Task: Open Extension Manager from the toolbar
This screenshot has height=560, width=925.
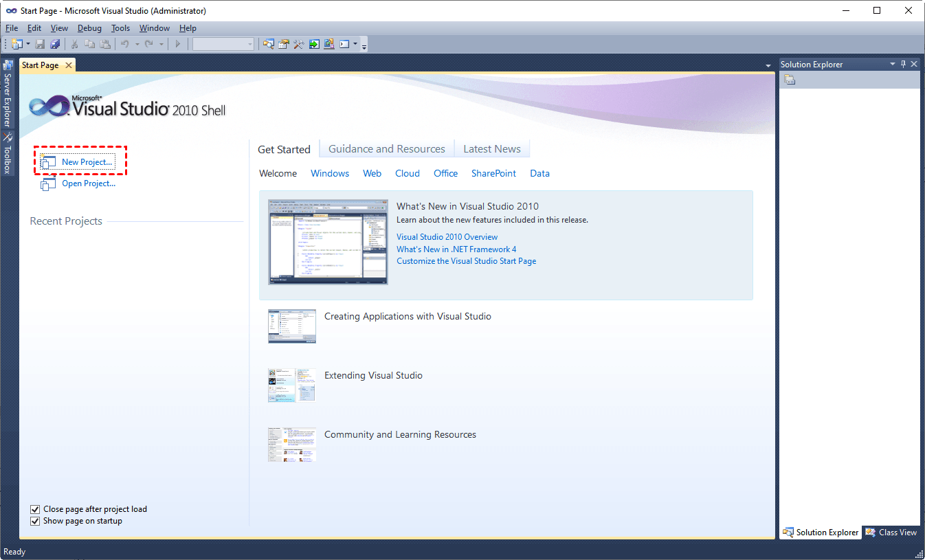Action: (329, 44)
